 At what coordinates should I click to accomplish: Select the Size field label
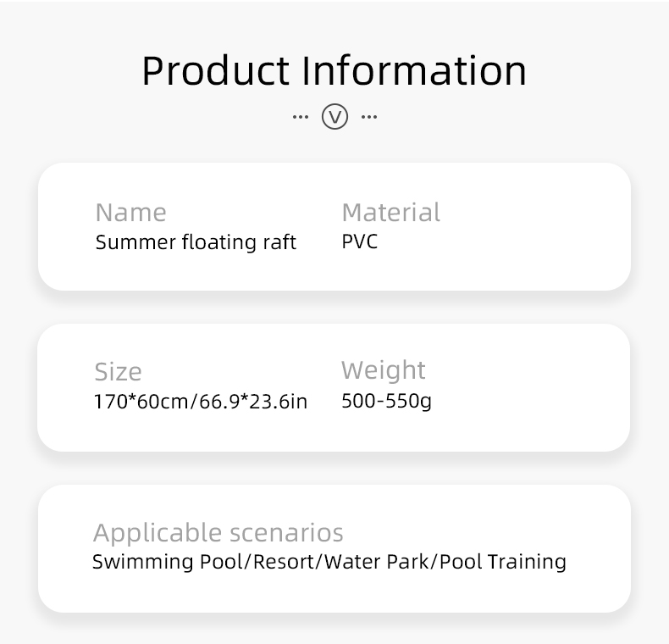click(118, 371)
